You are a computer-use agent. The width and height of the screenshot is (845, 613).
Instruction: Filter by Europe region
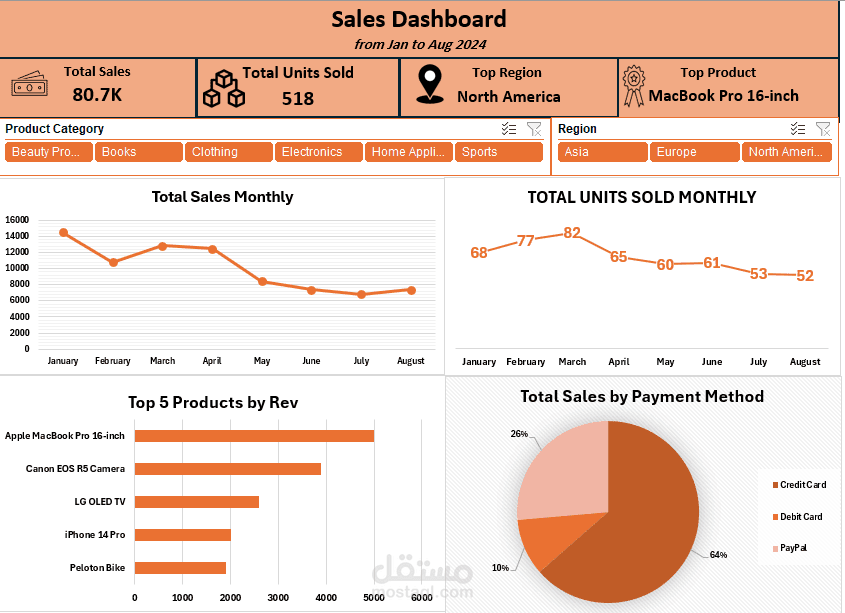(x=695, y=152)
